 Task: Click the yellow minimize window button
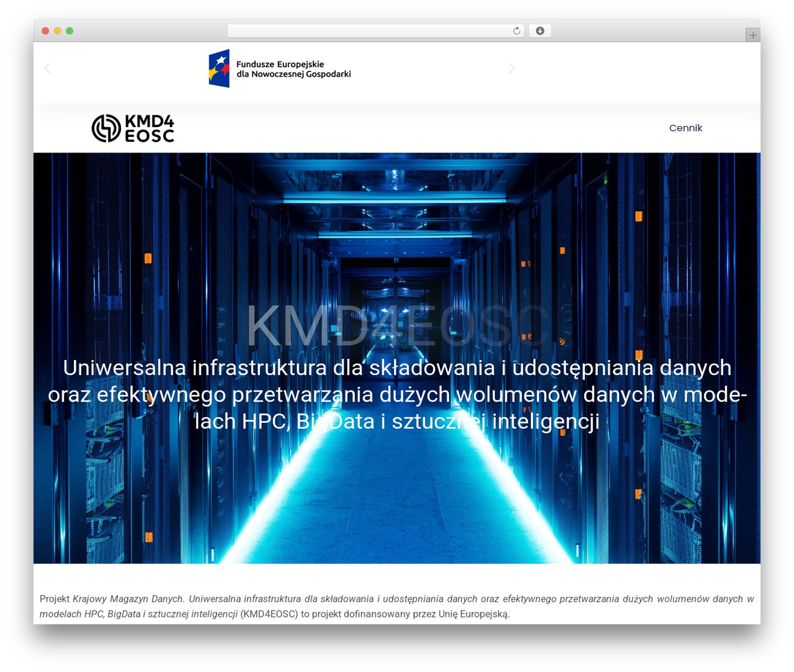coord(57,31)
